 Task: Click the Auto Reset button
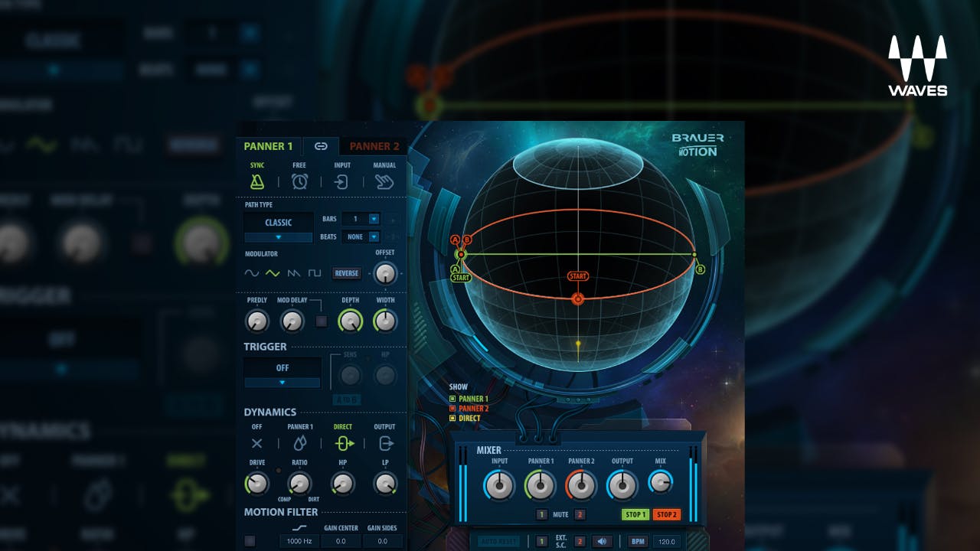pos(498,542)
